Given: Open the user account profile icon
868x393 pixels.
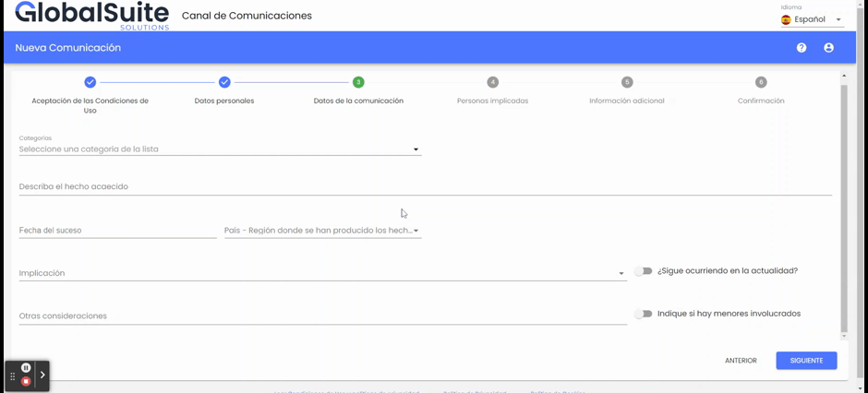Looking at the screenshot, I should tap(828, 48).
